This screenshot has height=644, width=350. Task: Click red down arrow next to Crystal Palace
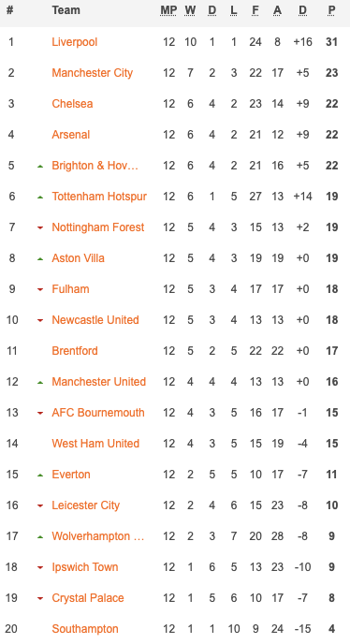[x=40, y=598]
